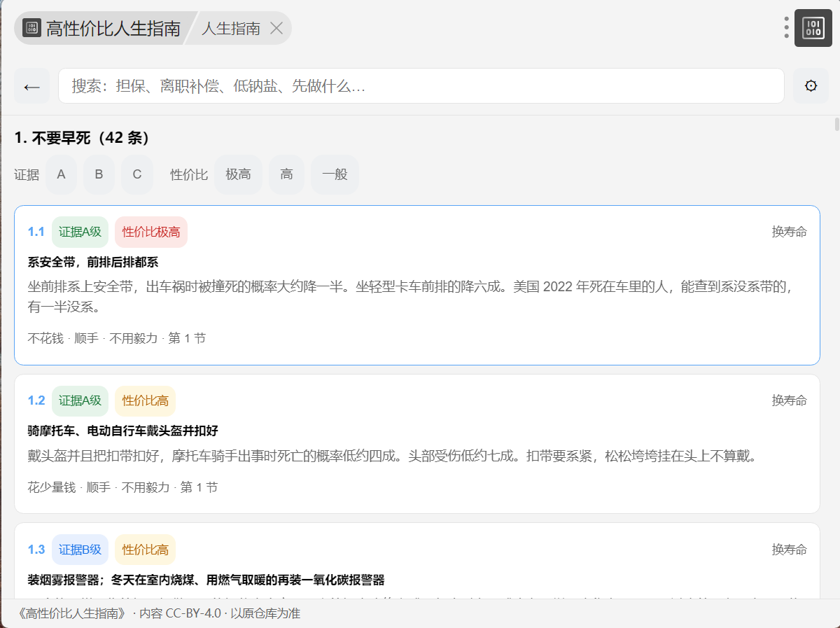The image size is (840, 628).
Task: Click the 性价比 filter label
Action: (x=189, y=174)
